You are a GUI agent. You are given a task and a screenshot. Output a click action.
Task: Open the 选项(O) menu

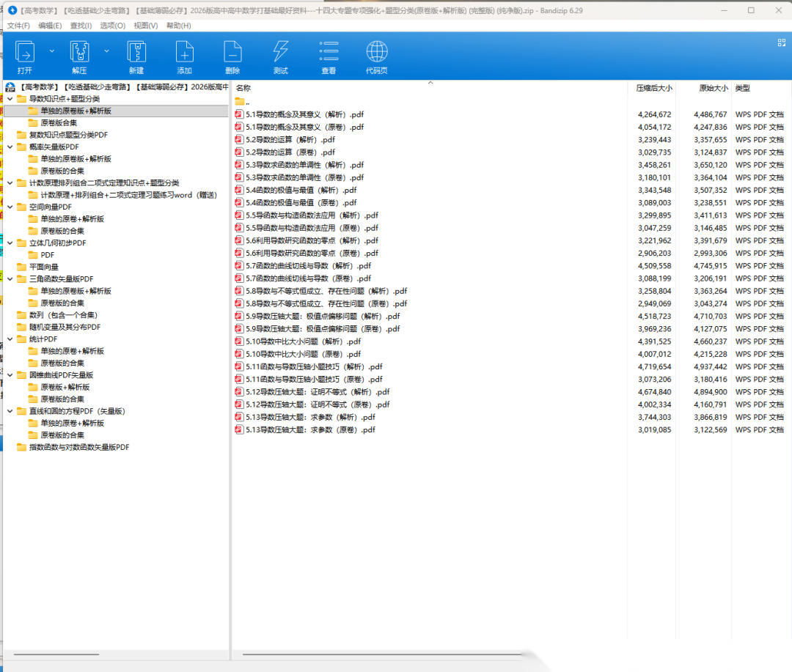112,26
